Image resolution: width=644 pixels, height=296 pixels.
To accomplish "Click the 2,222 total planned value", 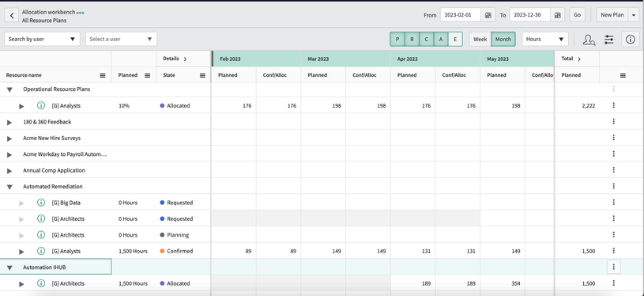I will pos(588,105).
